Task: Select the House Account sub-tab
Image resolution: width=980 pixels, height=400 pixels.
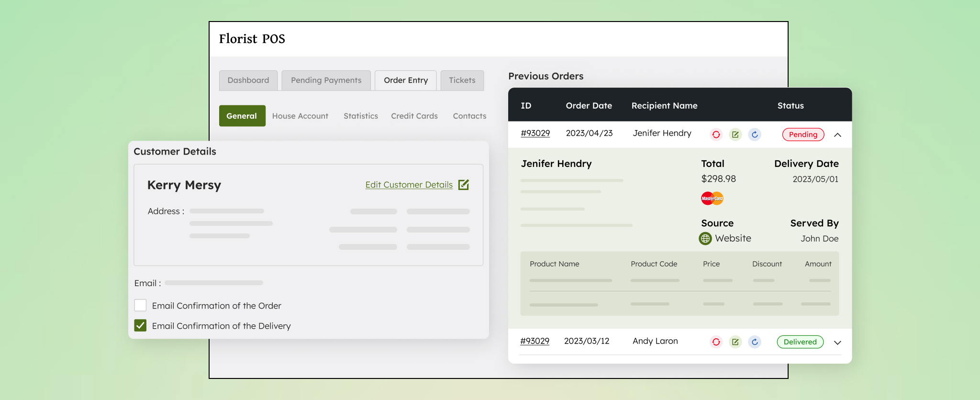Action: point(300,116)
